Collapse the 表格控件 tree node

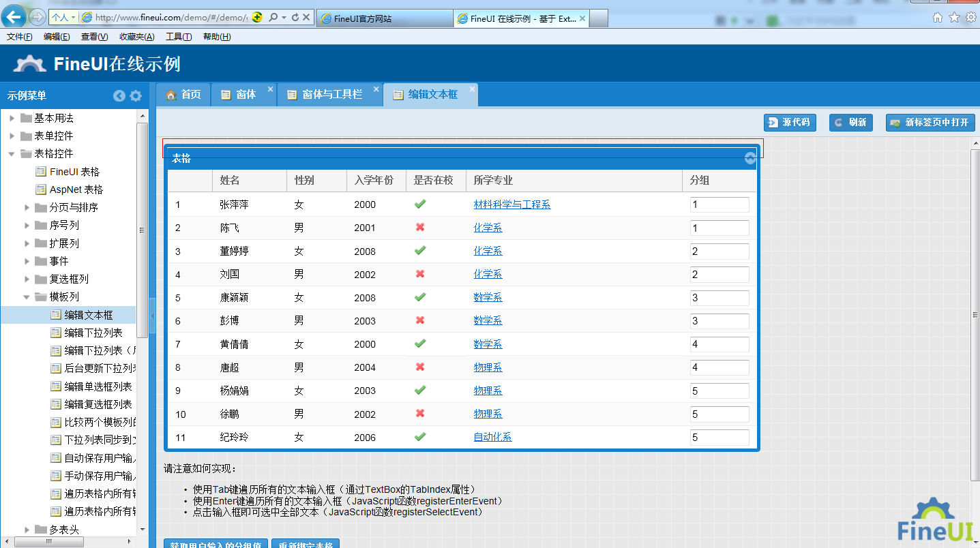[x=12, y=154]
